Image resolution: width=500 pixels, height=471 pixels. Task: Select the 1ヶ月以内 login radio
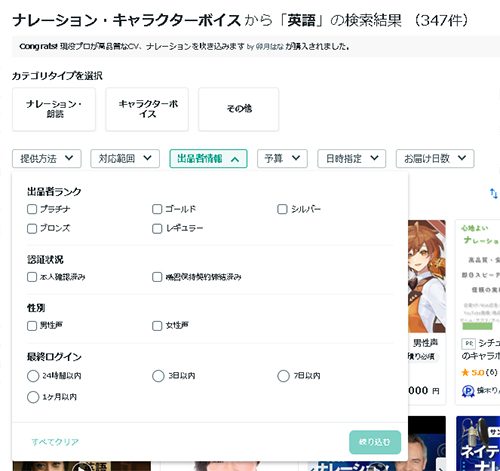click(33, 397)
